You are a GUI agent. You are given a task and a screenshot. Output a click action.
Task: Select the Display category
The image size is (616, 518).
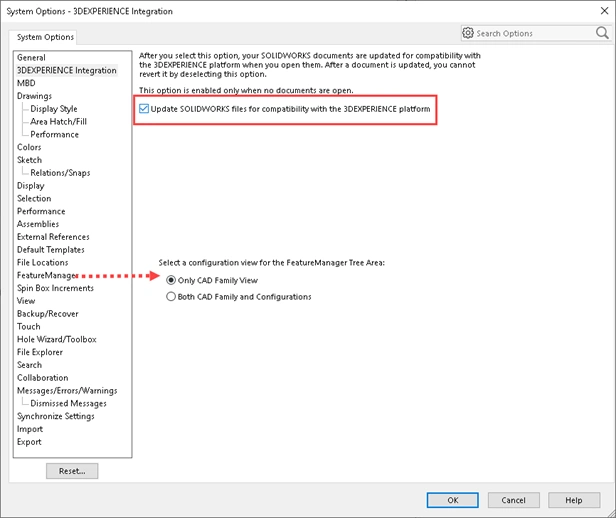coord(30,186)
